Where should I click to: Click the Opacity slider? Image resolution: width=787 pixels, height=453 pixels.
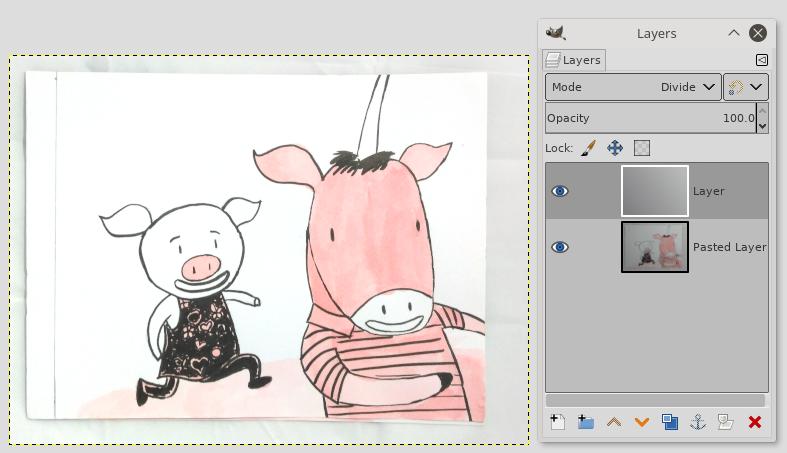(x=650, y=118)
